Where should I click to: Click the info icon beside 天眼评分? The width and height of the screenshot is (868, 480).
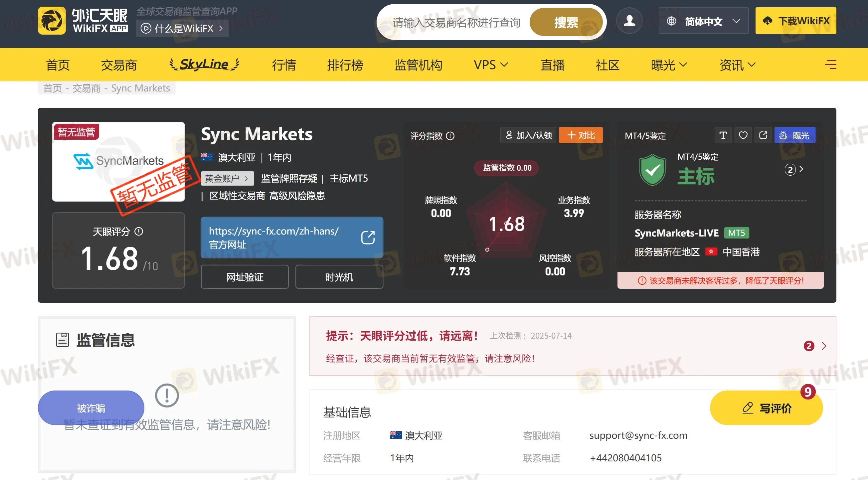click(139, 232)
